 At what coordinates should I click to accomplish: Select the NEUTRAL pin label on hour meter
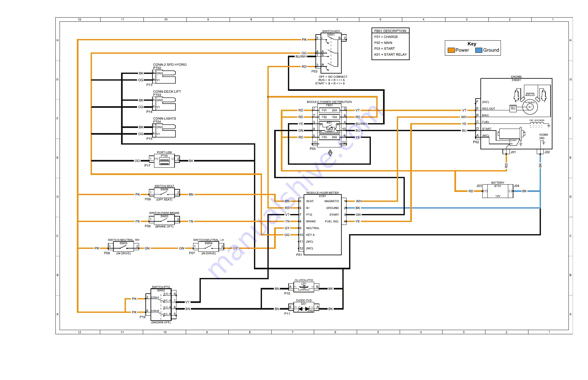(x=313, y=228)
